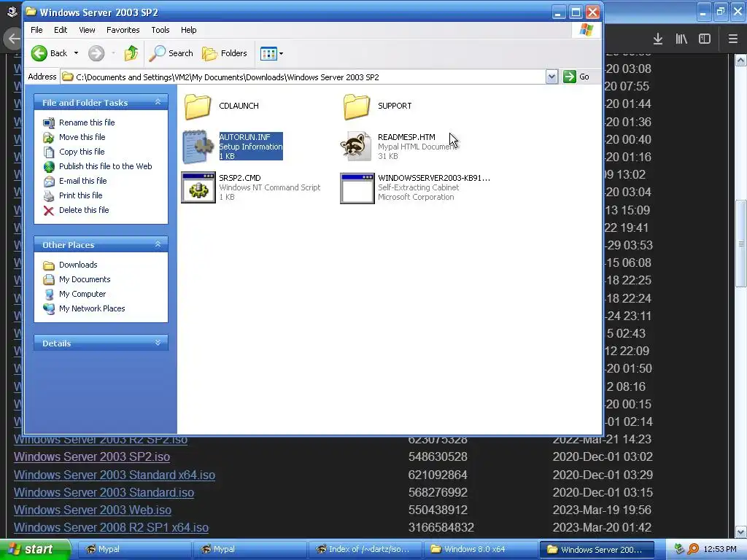Open the Edit menu

coord(61,30)
